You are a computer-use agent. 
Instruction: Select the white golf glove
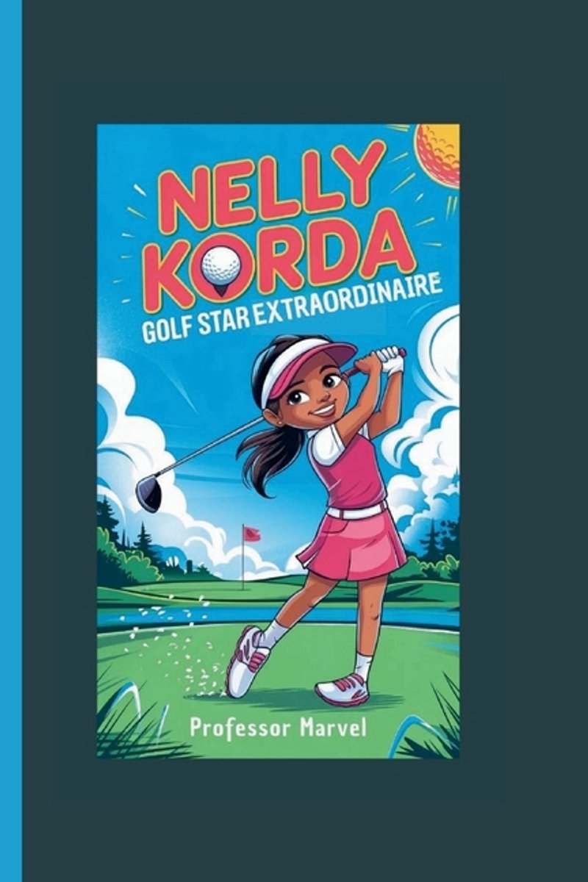coord(390,359)
